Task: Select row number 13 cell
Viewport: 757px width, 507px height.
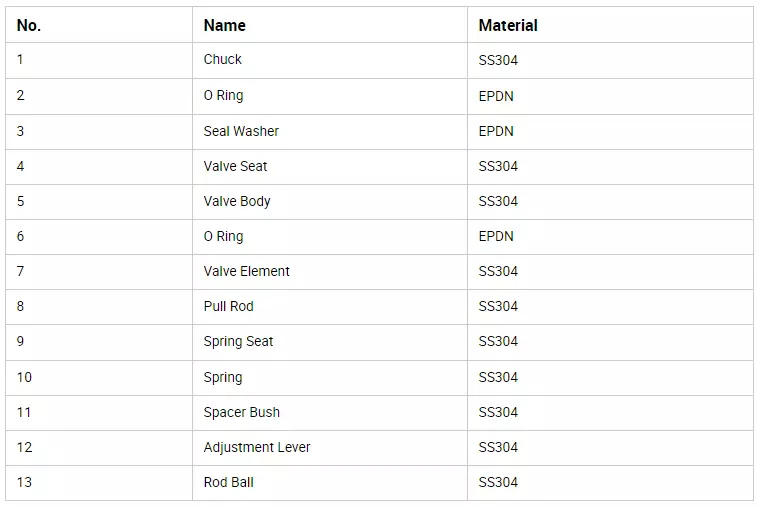Action: [x=24, y=482]
